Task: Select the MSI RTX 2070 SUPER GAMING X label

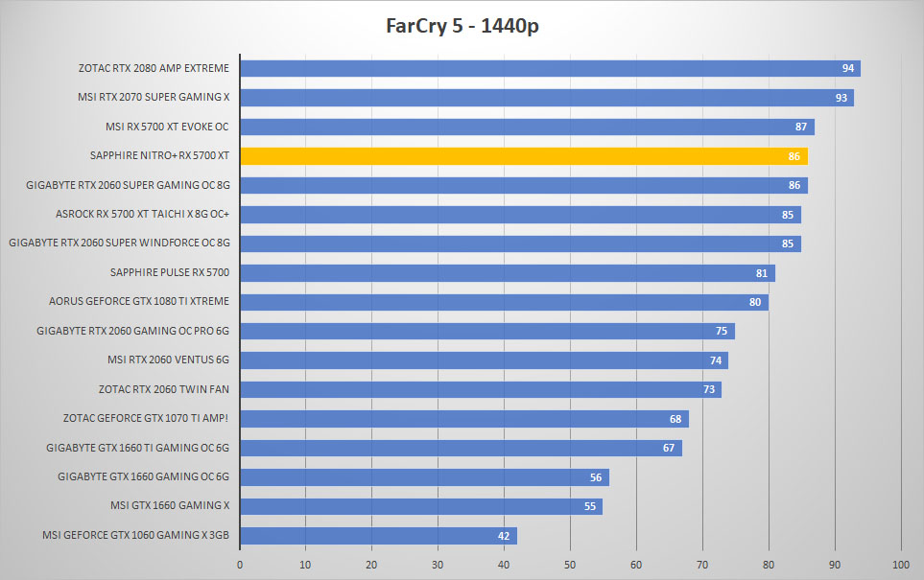Action: coord(154,97)
